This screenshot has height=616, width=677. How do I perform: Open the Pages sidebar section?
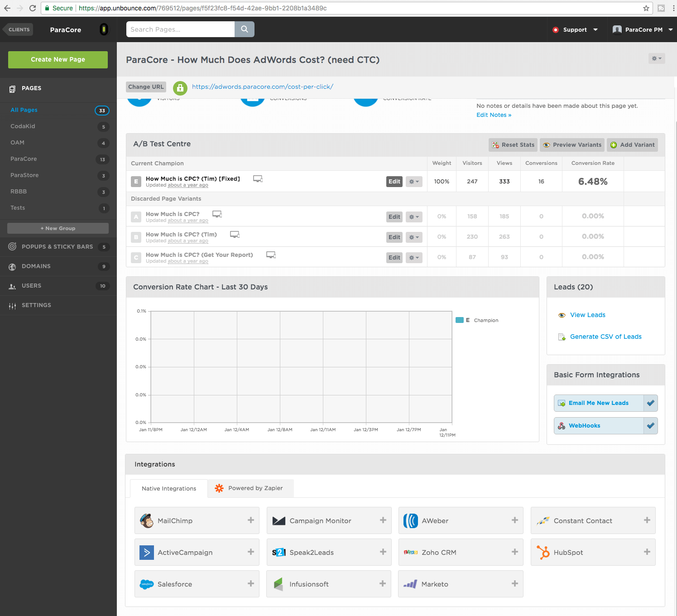point(58,89)
